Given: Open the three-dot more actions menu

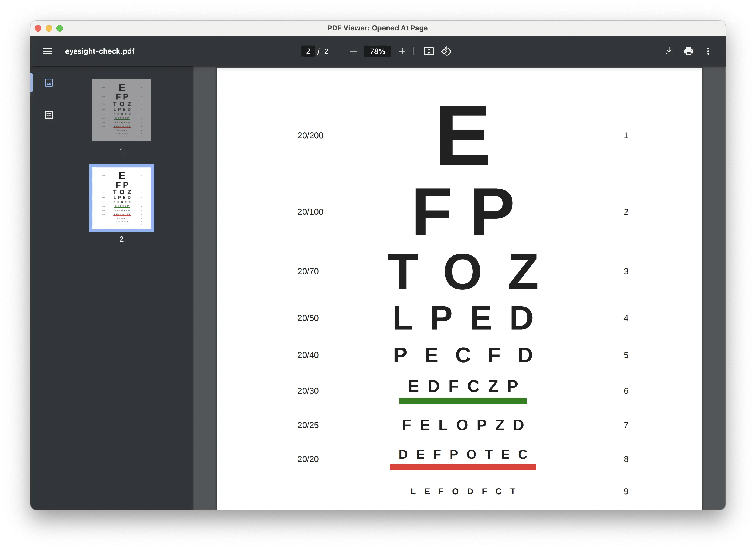Looking at the screenshot, I should pyautogui.click(x=708, y=51).
